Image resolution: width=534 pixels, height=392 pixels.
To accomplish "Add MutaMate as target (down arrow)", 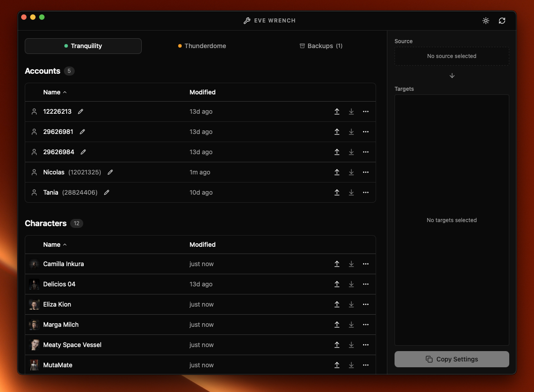I will [351, 365].
